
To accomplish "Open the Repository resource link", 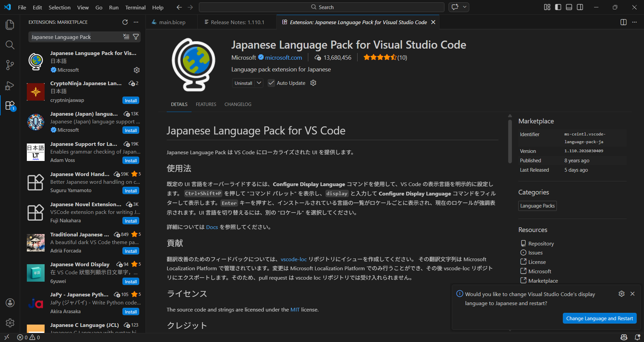I will click(541, 243).
